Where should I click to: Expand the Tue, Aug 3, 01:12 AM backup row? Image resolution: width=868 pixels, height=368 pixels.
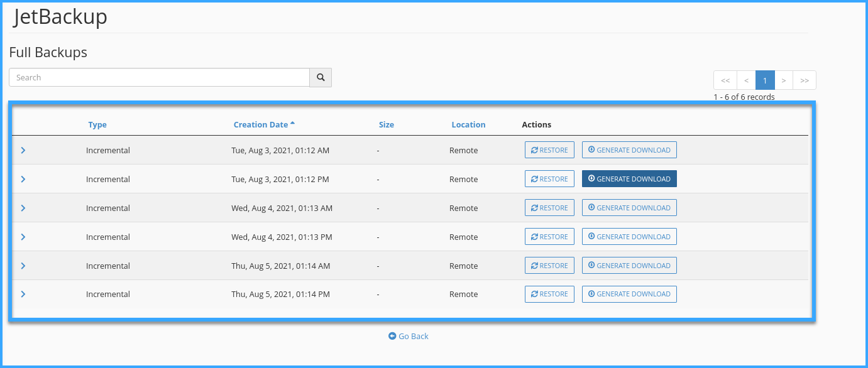tap(23, 151)
